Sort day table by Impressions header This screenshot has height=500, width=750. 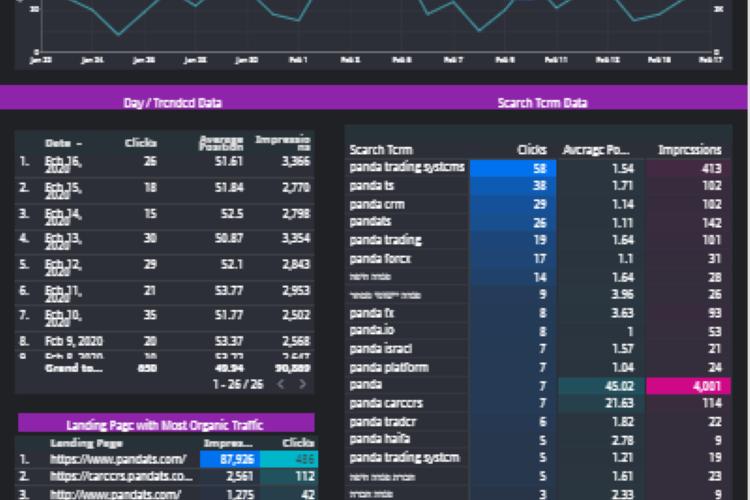tap(283, 143)
